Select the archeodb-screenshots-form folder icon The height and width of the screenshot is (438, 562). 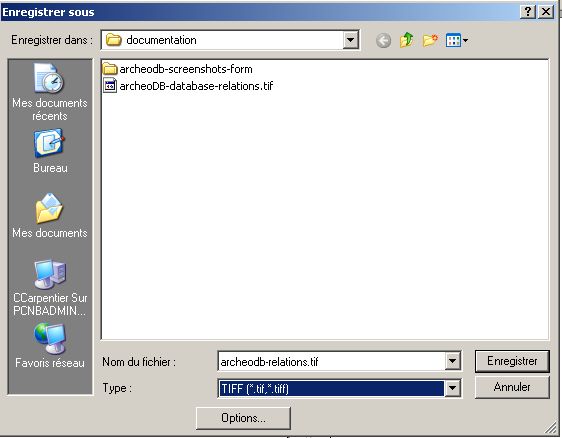[x=110, y=68]
